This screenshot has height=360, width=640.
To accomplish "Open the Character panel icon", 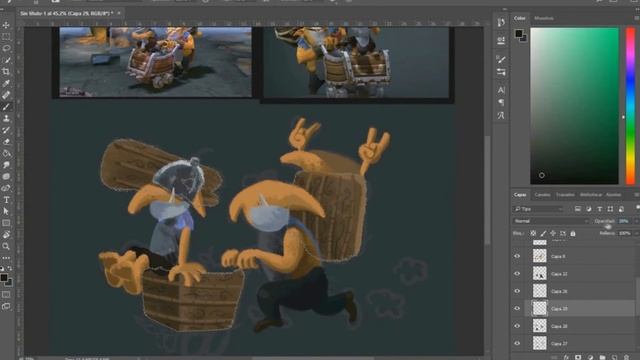I will (501, 90).
